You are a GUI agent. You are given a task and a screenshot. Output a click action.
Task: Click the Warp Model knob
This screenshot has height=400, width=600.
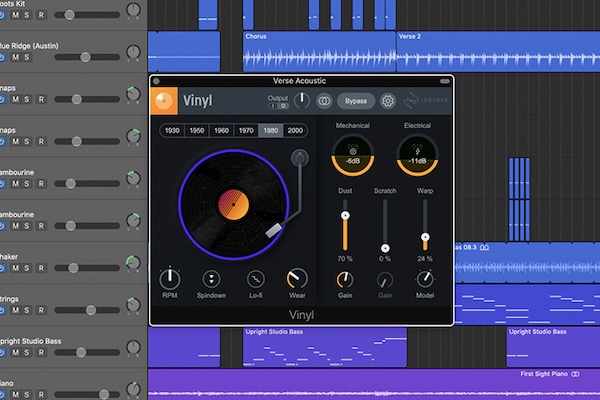425,279
